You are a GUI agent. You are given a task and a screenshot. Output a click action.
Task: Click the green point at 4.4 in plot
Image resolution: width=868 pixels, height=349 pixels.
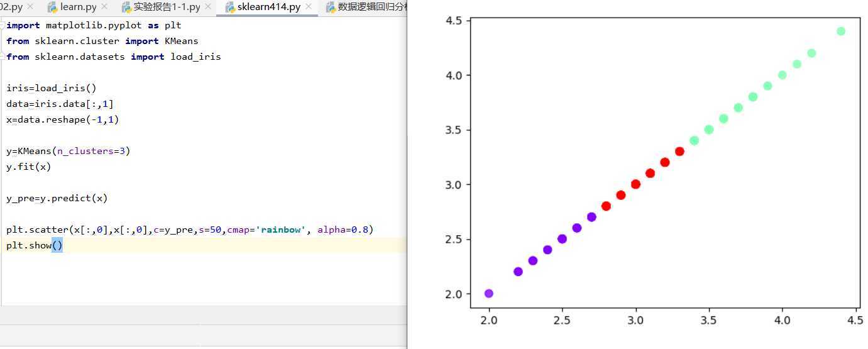pos(841,31)
